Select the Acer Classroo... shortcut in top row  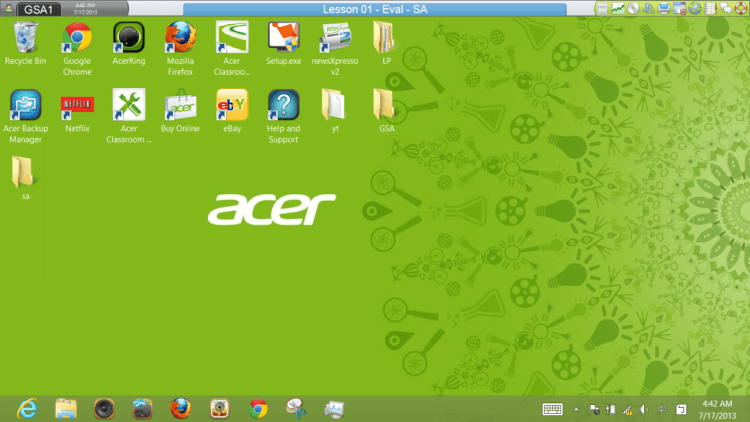[232, 49]
